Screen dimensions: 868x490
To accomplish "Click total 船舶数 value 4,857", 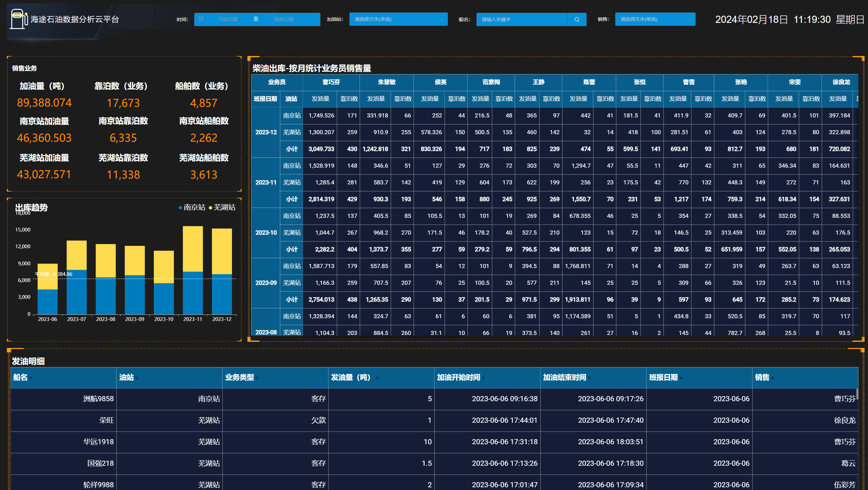I will (x=204, y=103).
